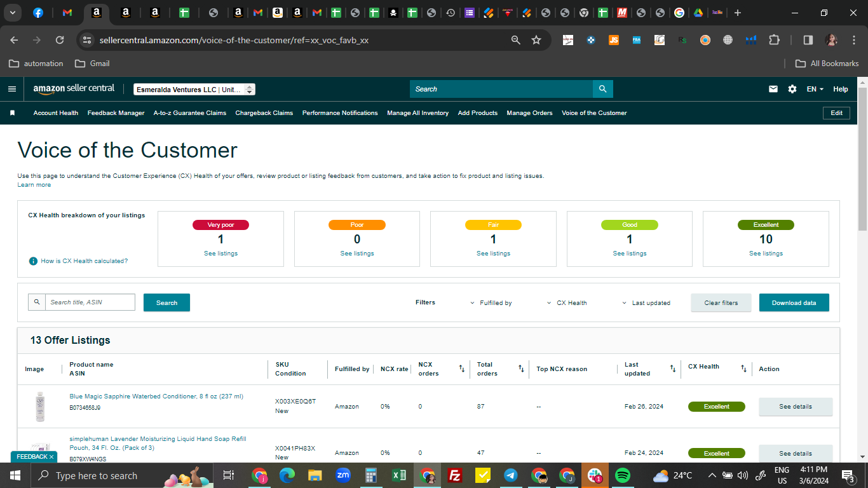The width and height of the screenshot is (868, 488).
Task: Go back with the browser back arrow
Action: [x=15, y=40]
